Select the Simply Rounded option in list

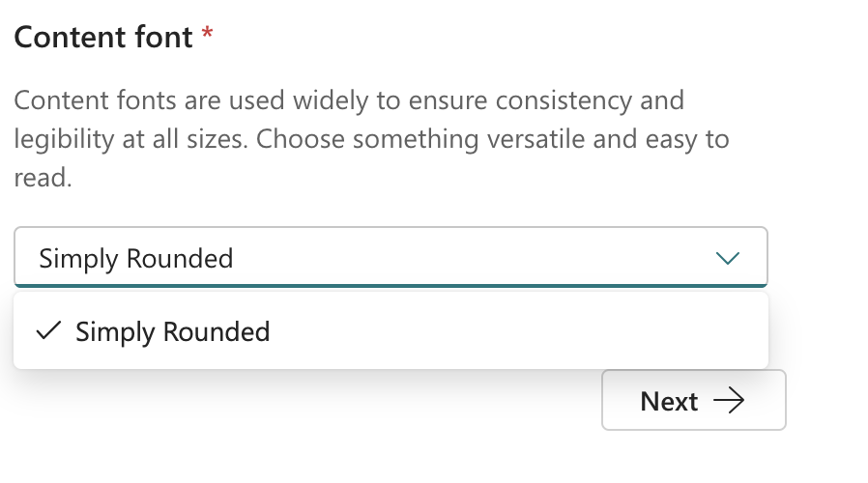pos(172,332)
